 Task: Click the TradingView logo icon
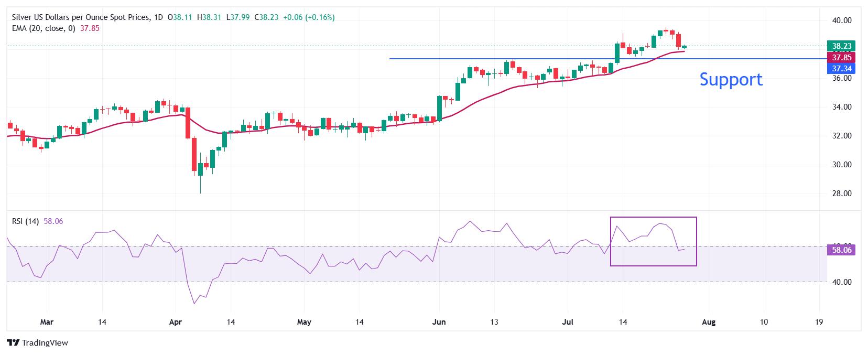pyautogui.click(x=13, y=343)
